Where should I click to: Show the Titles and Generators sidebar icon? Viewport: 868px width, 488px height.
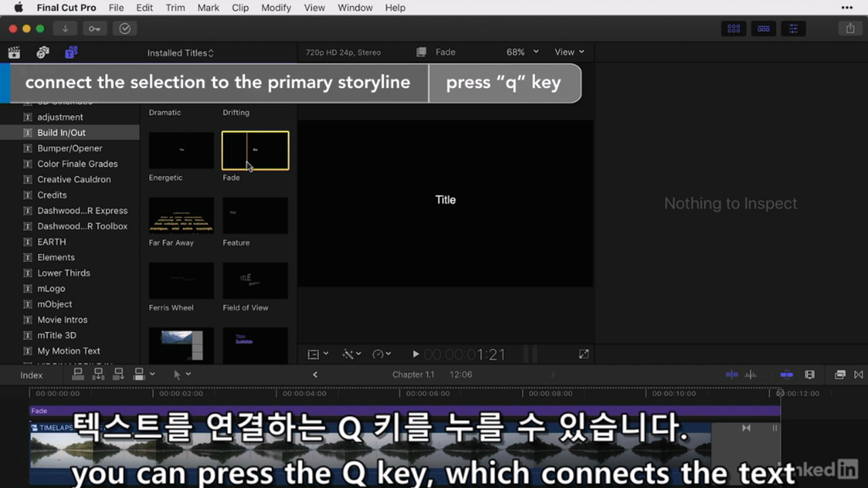point(71,52)
